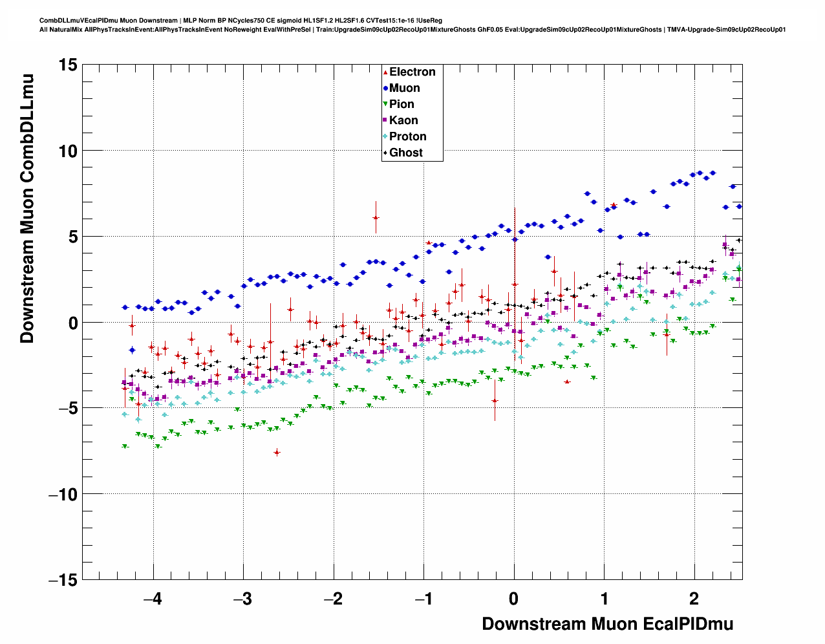Click the y-axis title 'Downstream Muon CombDLLmu'
Viewport: 825px width, 644px height.
pyautogui.click(x=27, y=208)
